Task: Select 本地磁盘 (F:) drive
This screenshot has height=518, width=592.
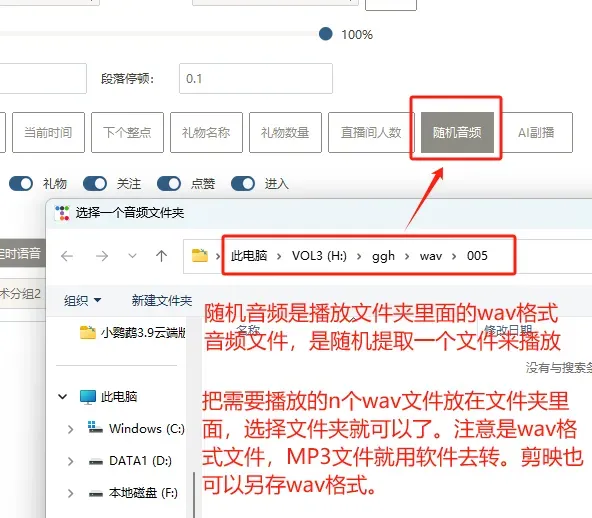Action: click(143, 493)
